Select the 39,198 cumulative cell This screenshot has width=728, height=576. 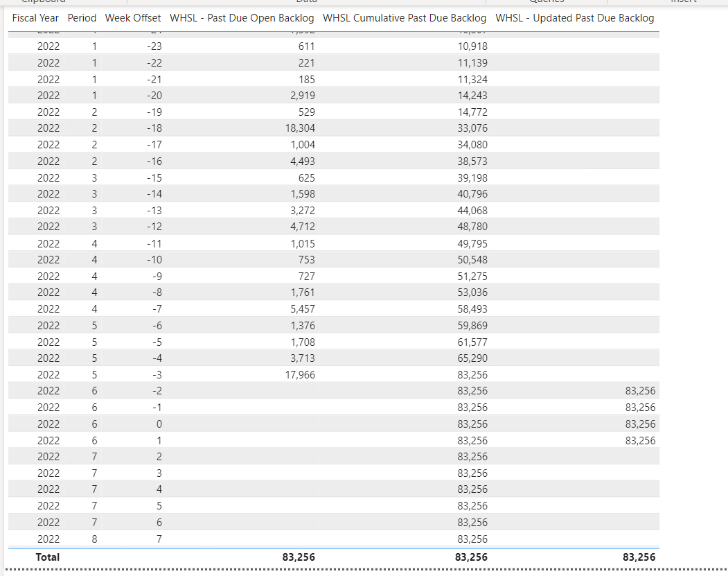pyautogui.click(x=472, y=178)
